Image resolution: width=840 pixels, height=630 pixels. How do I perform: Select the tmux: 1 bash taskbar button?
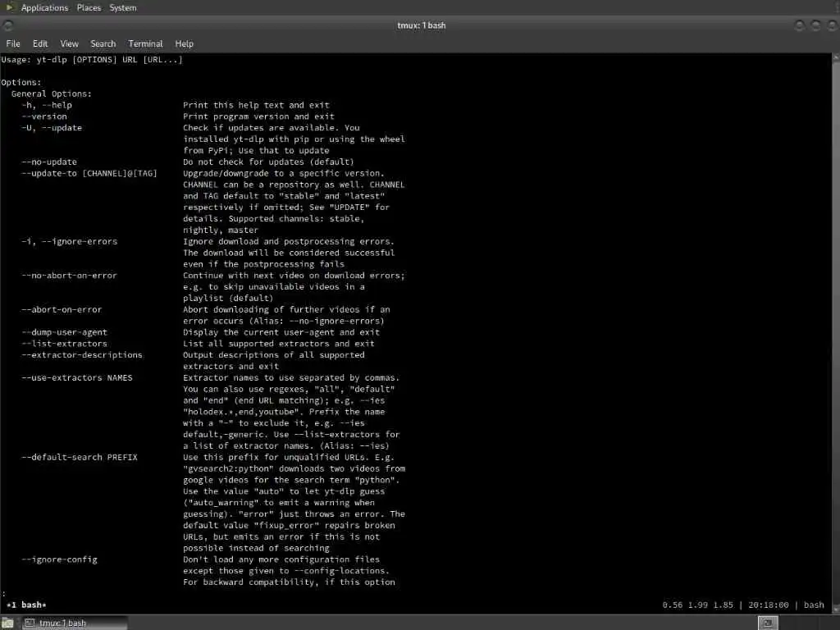click(x=73, y=623)
